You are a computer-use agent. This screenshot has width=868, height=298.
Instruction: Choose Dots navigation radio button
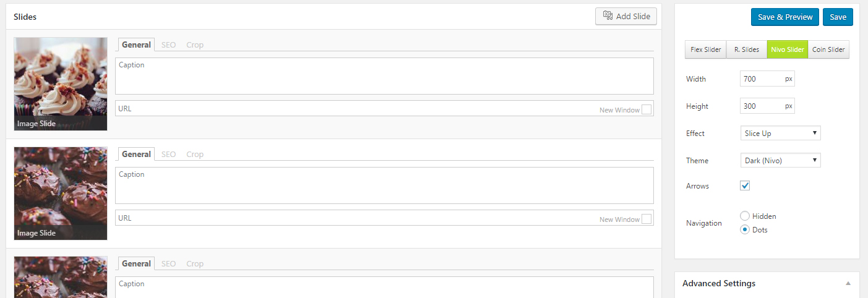pyautogui.click(x=745, y=230)
